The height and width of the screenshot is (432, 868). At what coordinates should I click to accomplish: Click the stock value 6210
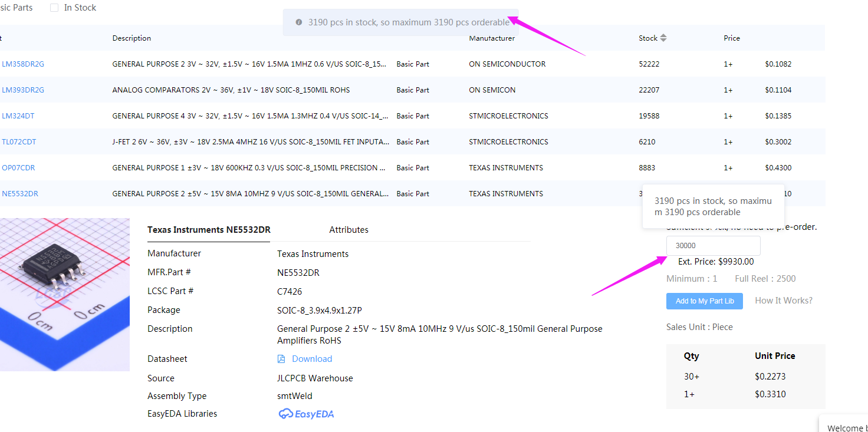647,142
